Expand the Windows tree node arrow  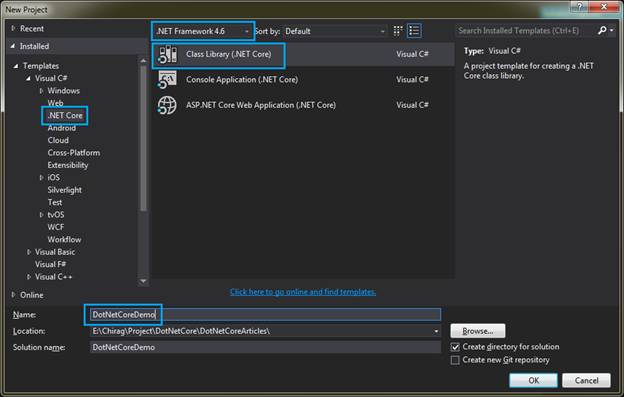[41, 91]
